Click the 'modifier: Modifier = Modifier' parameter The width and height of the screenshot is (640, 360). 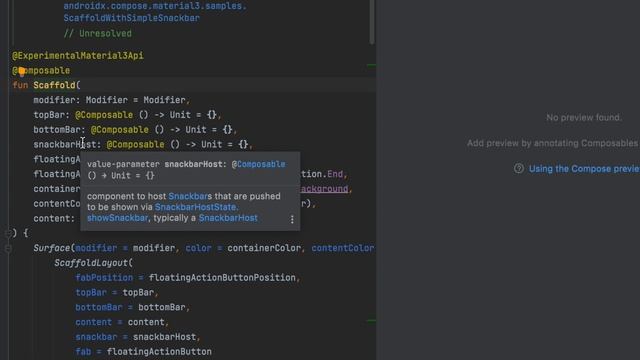[x=110, y=100]
